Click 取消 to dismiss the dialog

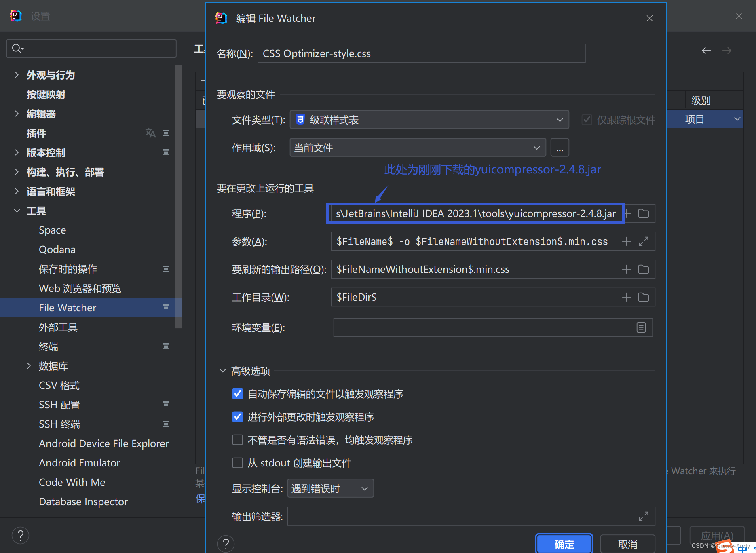click(x=628, y=543)
